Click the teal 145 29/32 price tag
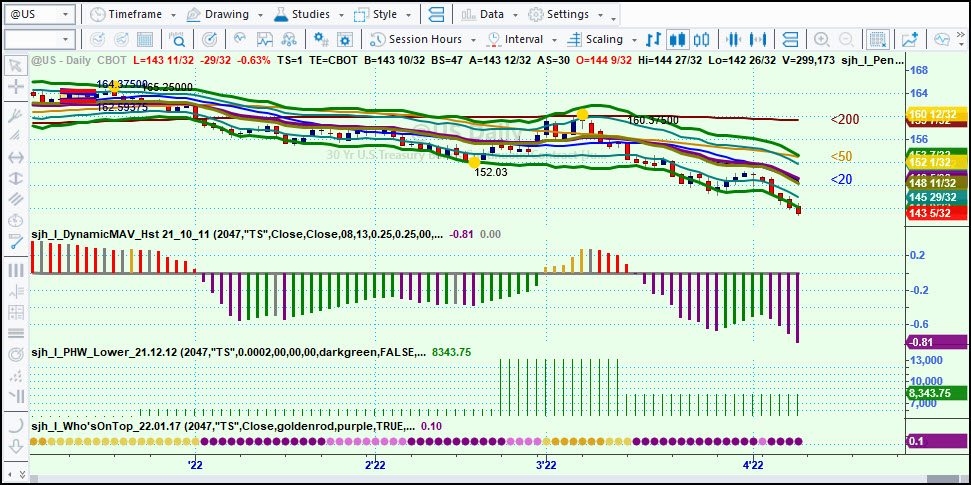Image resolution: width=971 pixels, height=485 pixels. point(936,197)
